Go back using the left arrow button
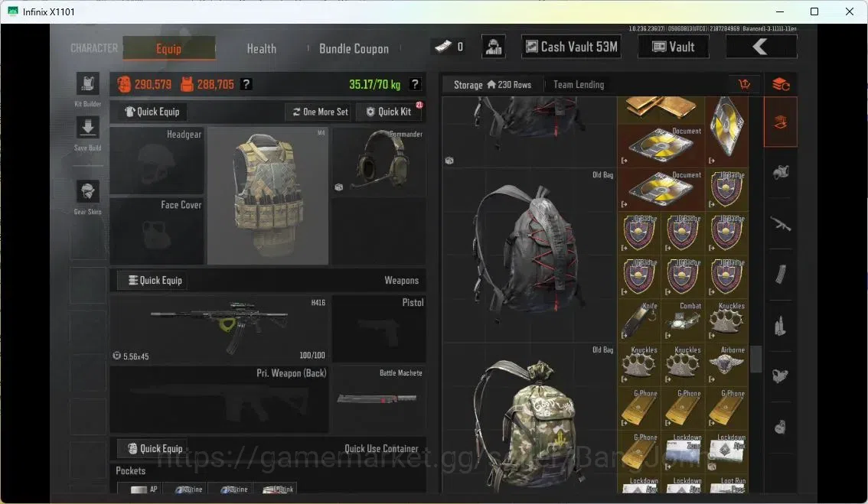This screenshot has width=868, height=504. point(761,47)
